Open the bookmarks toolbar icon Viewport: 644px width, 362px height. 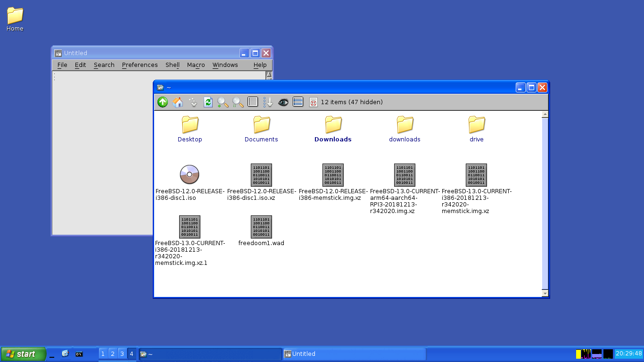click(x=193, y=102)
